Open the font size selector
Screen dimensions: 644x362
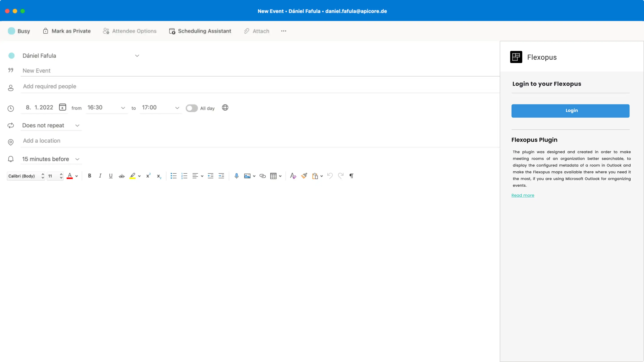[x=54, y=176]
